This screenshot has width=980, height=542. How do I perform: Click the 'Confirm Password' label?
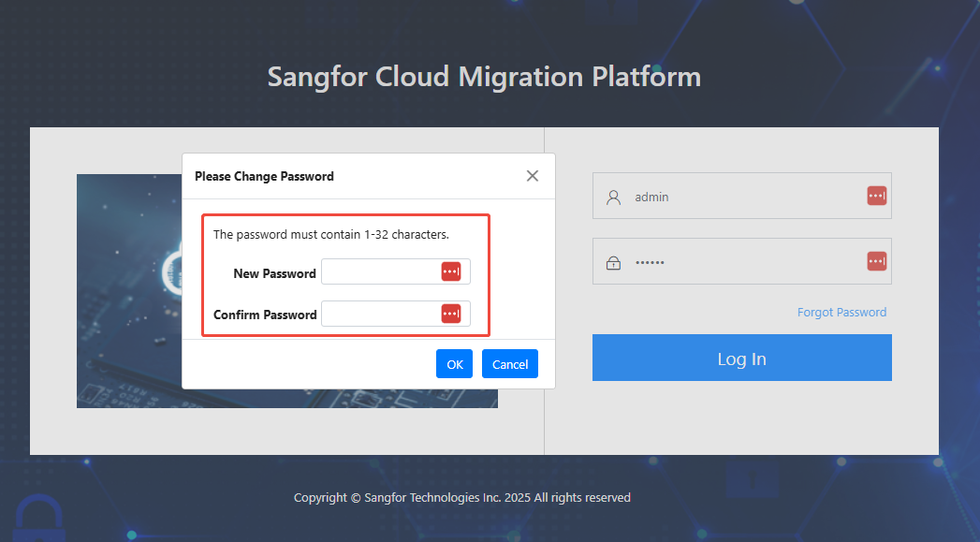tap(265, 315)
